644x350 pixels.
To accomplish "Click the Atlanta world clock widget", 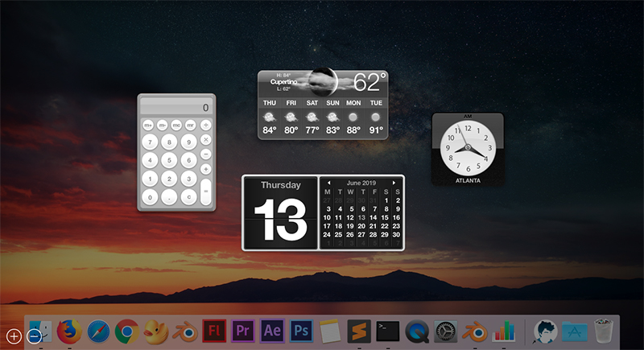I will point(468,150).
